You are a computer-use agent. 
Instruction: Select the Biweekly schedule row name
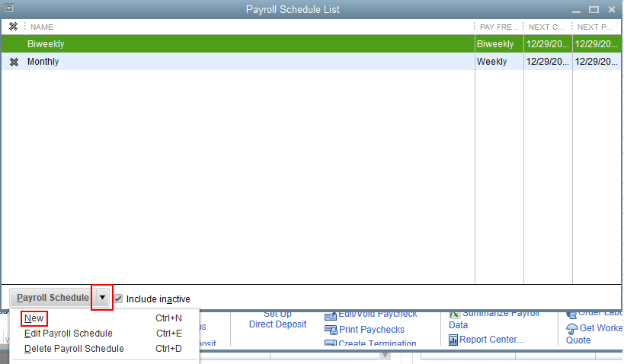coord(46,44)
